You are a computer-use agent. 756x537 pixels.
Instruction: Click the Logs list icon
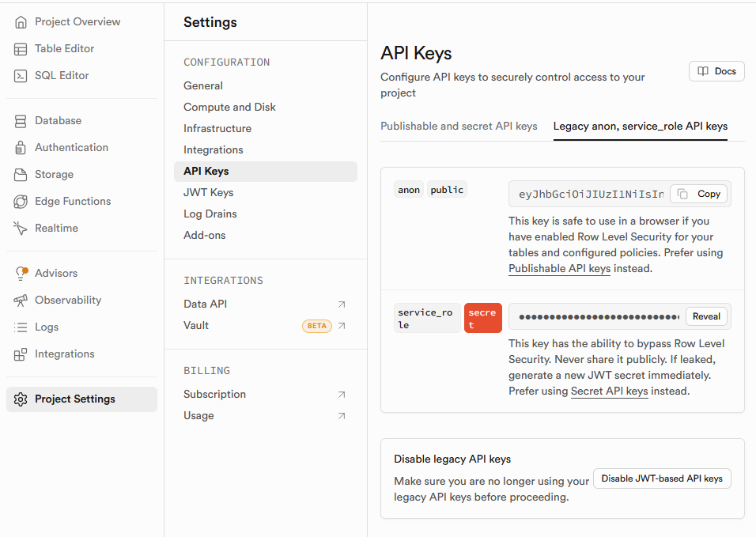point(21,327)
